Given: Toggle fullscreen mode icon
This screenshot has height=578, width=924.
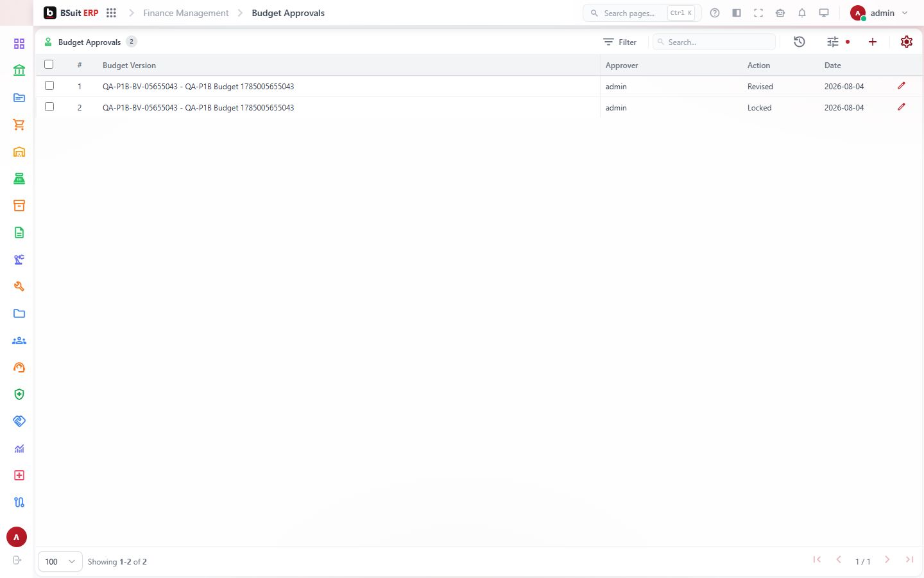Looking at the screenshot, I should 758,13.
